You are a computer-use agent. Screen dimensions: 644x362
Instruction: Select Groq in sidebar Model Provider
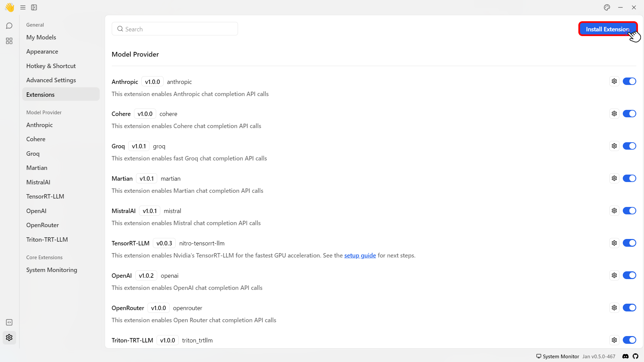tap(61, 154)
